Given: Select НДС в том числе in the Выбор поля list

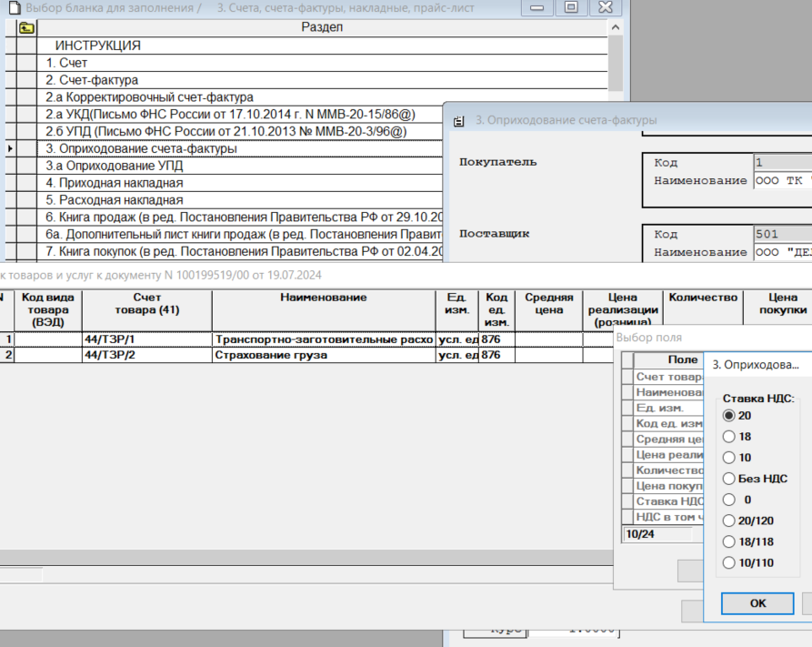Looking at the screenshot, I should (668, 517).
